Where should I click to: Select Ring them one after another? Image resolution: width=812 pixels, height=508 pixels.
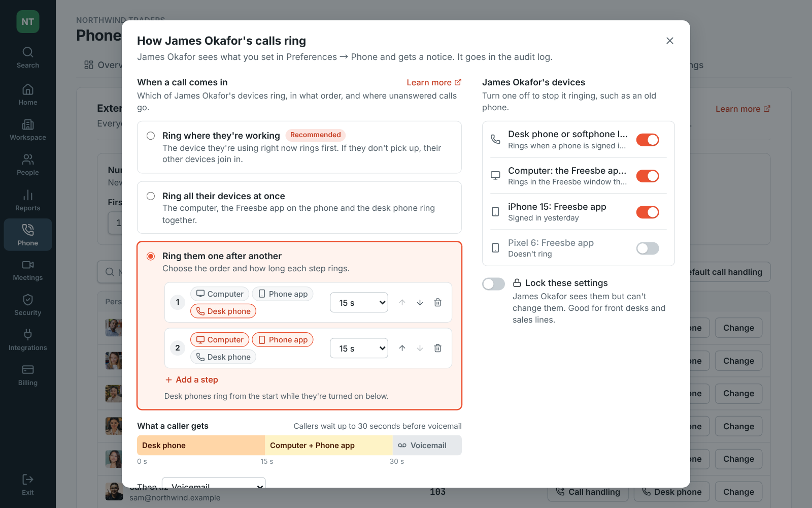[x=151, y=256]
